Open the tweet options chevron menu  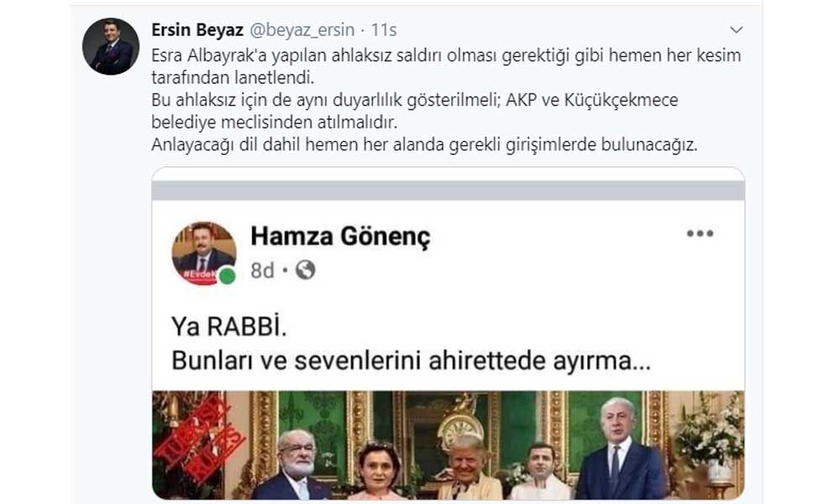(x=737, y=30)
